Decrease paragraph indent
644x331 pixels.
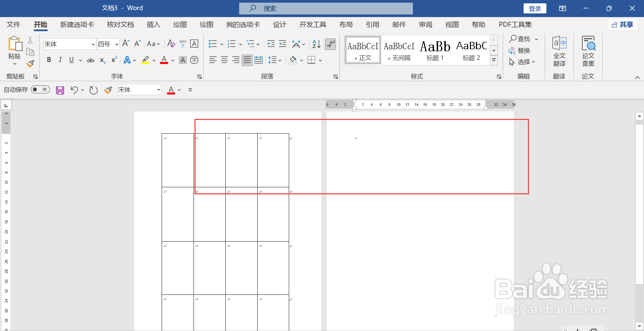[271, 44]
